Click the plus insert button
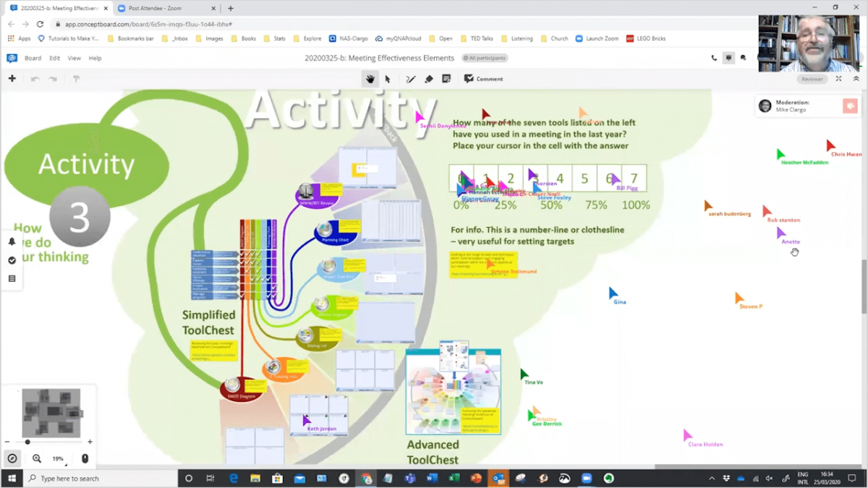Image resolution: width=868 pixels, height=488 pixels. coord(12,79)
